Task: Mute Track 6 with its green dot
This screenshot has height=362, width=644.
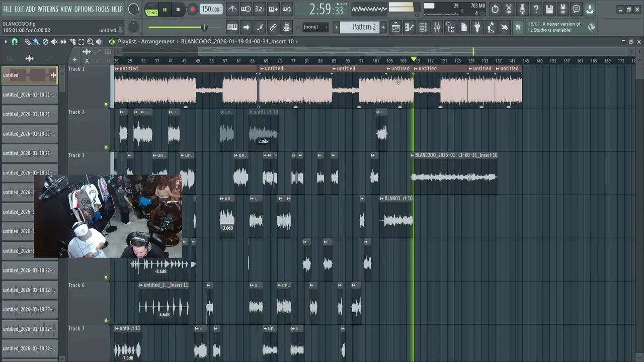Action: 106,321
